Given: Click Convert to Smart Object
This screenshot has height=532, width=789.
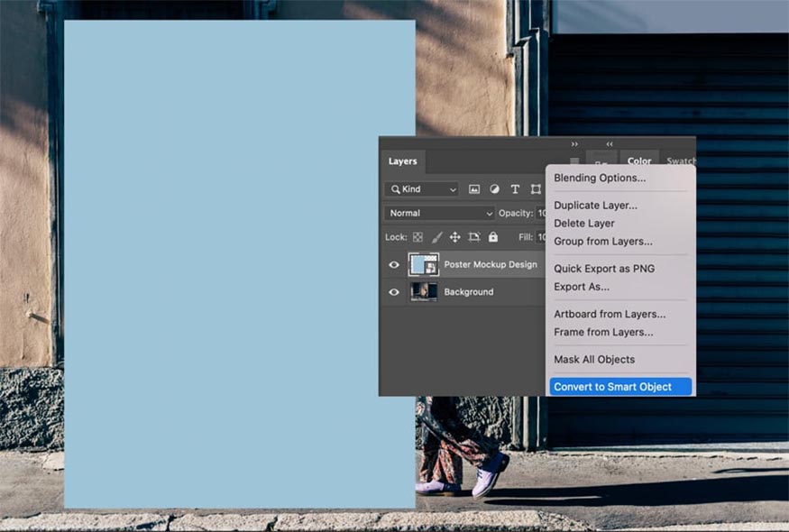Looking at the screenshot, I should [x=620, y=387].
